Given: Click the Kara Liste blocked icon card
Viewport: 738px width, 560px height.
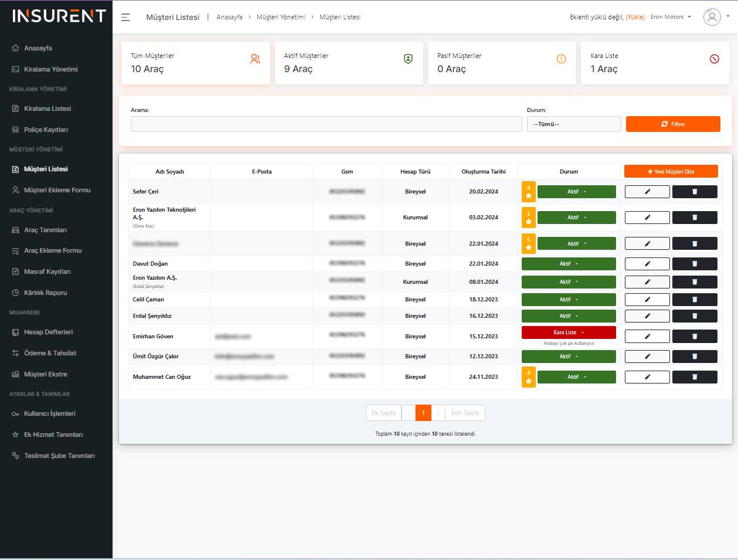Looking at the screenshot, I should (x=714, y=59).
